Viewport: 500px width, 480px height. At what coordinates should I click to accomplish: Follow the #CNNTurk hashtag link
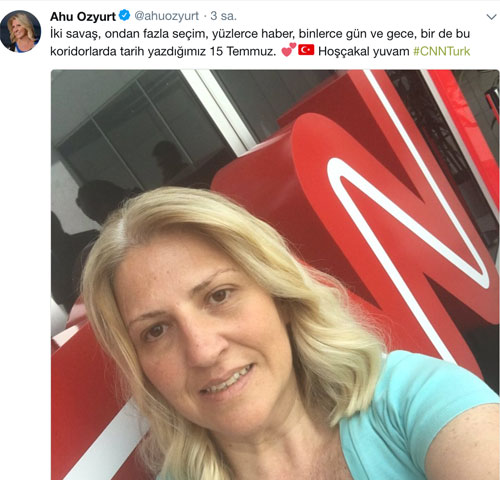(441, 51)
